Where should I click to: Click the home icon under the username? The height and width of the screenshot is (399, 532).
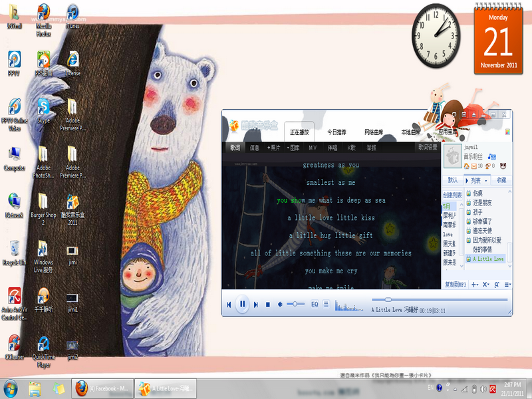click(x=467, y=166)
